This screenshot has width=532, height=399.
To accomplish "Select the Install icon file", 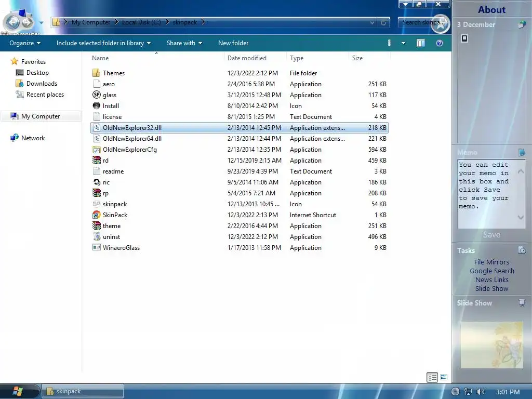I will tap(96, 105).
